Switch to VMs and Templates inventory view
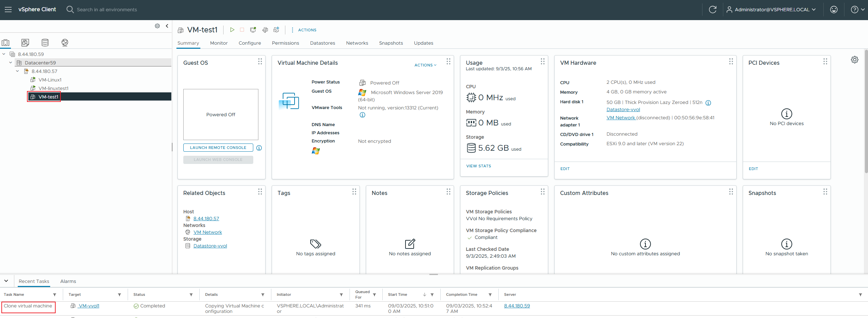868x318 pixels. coord(25,43)
